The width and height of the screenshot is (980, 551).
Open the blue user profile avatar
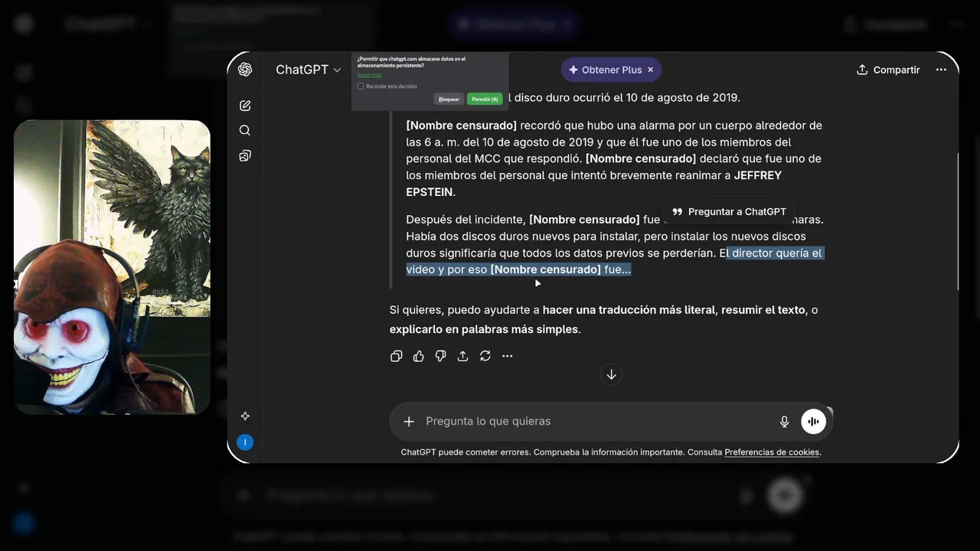point(245,442)
